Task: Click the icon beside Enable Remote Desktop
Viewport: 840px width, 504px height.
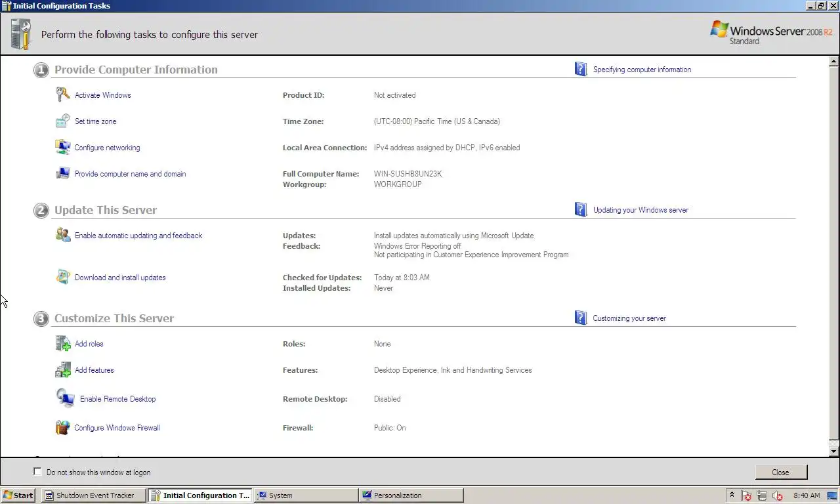Action: tap(65, 398)
